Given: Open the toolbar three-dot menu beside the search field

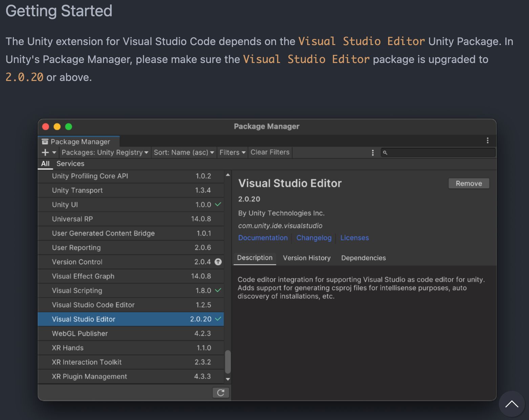Looking at the screenshot, I should point(373,153).
